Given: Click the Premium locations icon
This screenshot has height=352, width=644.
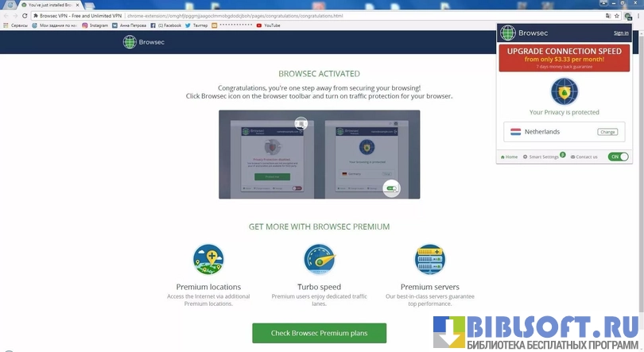Looking at the screenshot, I should [x=208, y=260].
